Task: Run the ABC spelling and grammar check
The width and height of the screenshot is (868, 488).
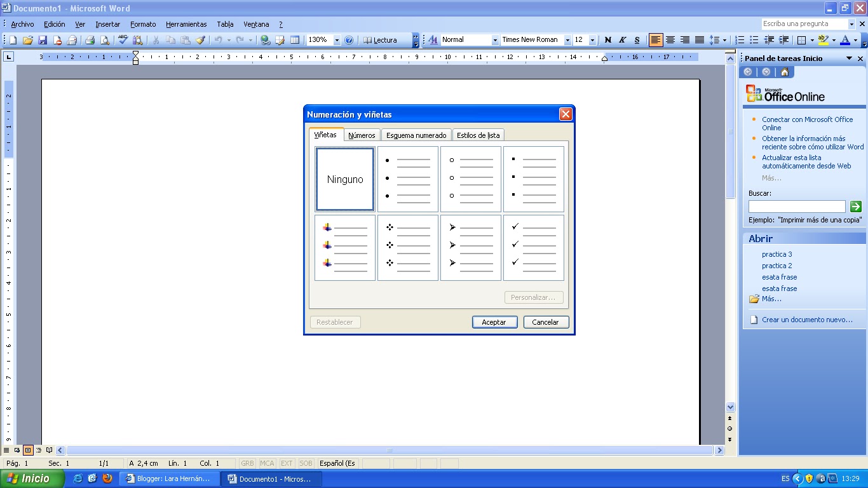Action: tap(123, 40)
